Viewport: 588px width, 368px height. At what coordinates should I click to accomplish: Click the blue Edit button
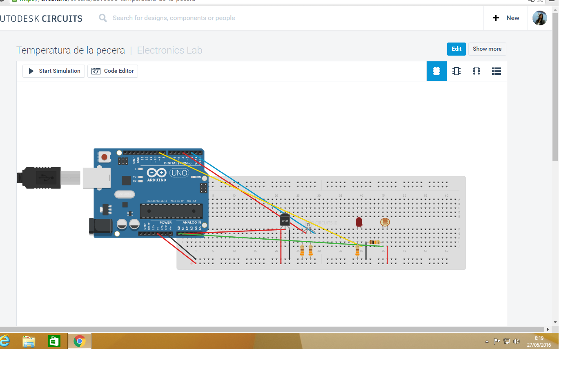pos(456,49)
